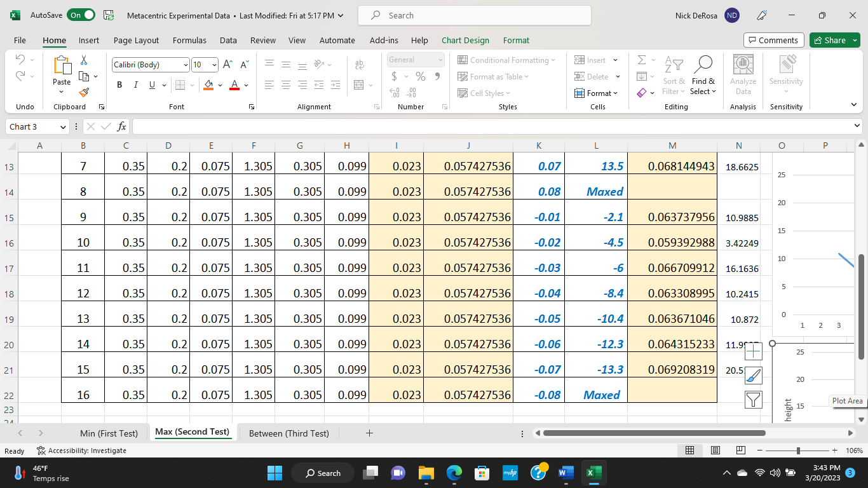
Task: Click the Merge & Center icon
Action: click(359, 85)
